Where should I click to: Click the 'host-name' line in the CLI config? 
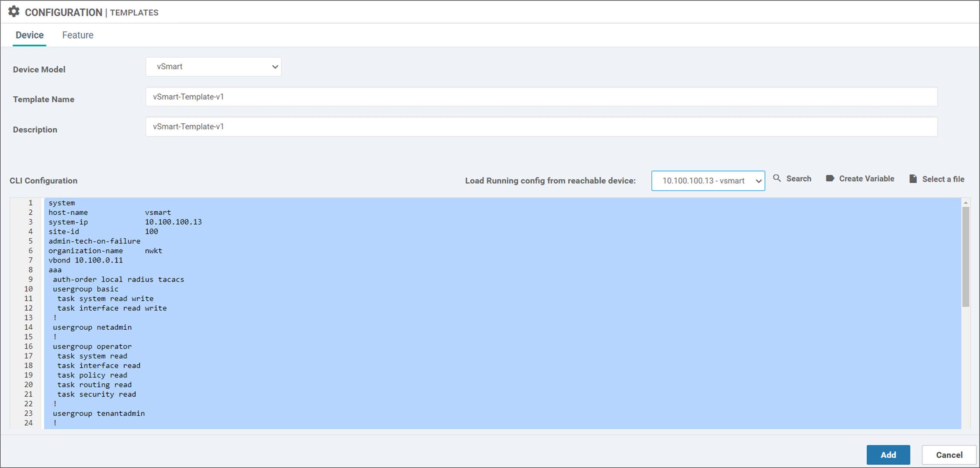[x=110, y=212]
